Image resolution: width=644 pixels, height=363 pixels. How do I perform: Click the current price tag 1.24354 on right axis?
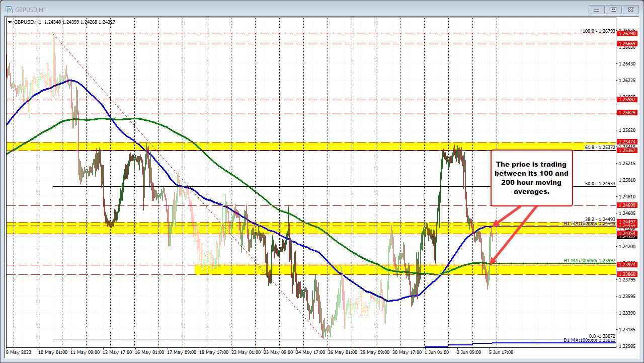click(x=628, y=233)
